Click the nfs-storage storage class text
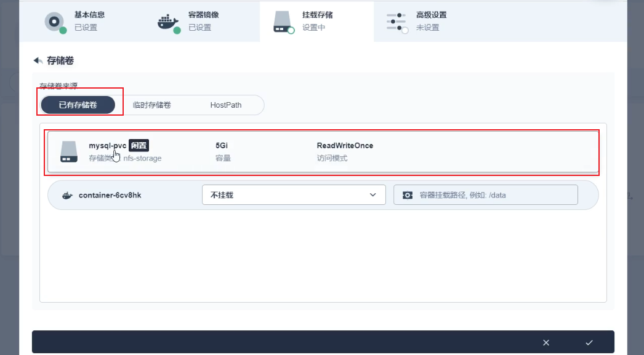Viewport: 644px width, 355px height. click(142, 158)
